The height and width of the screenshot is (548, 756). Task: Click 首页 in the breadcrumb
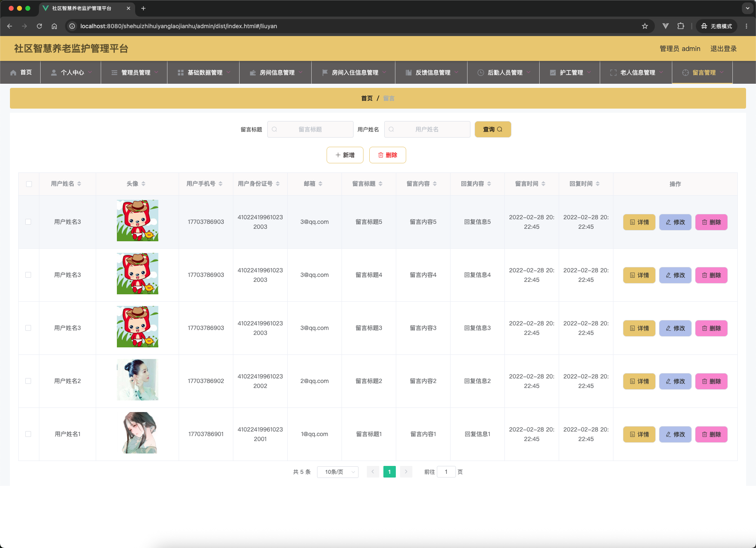(x=367, y=98)
